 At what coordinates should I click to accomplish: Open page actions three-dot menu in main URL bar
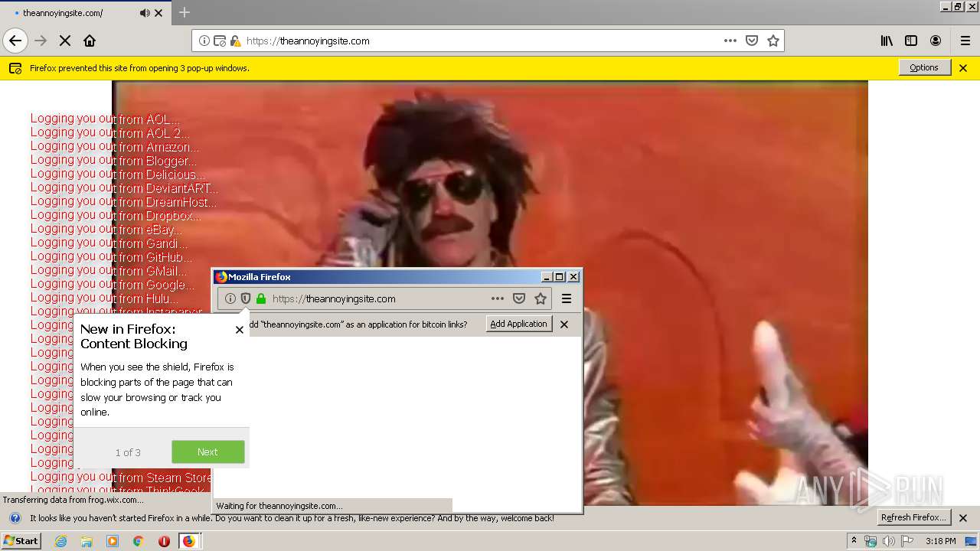tap(730, 41)
